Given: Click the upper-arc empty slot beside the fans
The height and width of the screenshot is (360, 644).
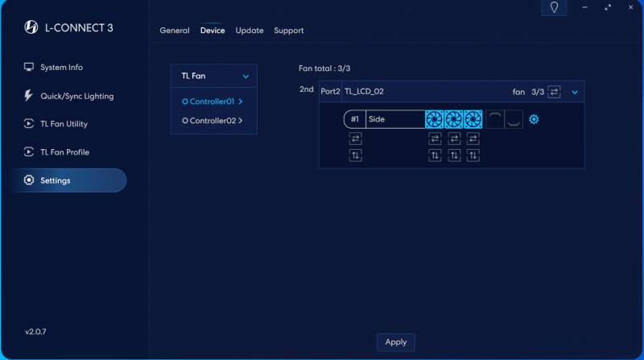Looking at the screenshot, I should (494, 119).
